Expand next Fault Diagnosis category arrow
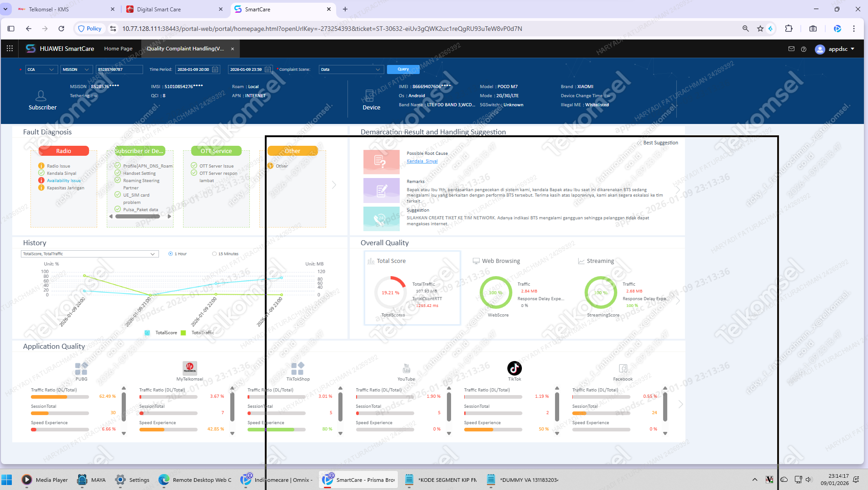The width and height of the screenshot is (868, 490). point(334,185)
